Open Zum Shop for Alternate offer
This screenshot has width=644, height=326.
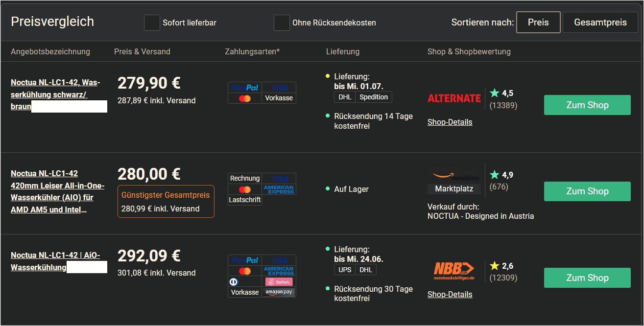click(587, 105)
